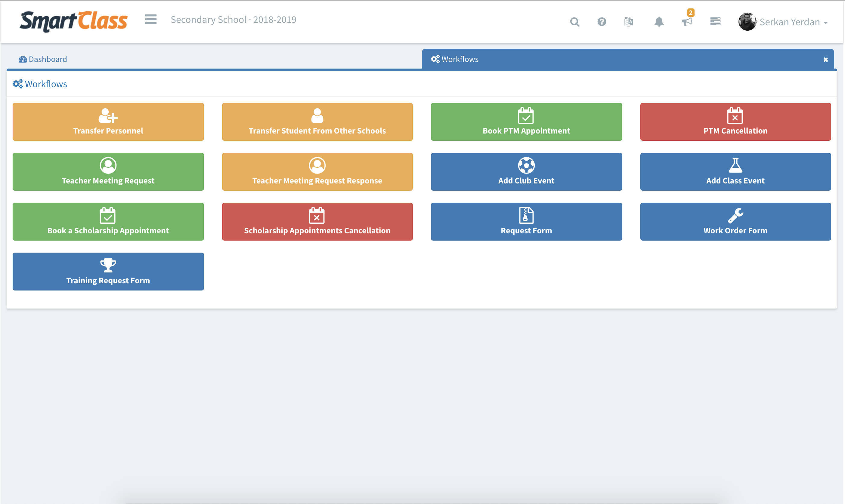Close the Workflows tab
The width and height of the screenshot is (845, 504).
[825, 60]
